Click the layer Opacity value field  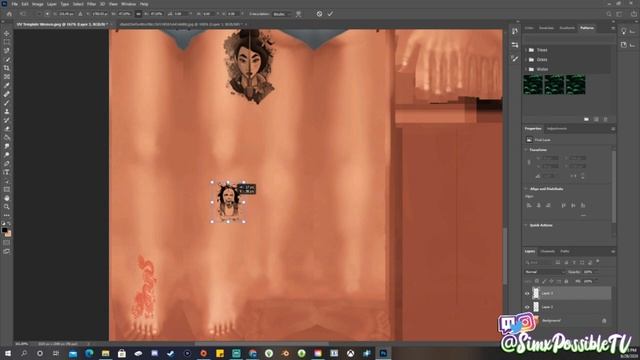(588, 272)
